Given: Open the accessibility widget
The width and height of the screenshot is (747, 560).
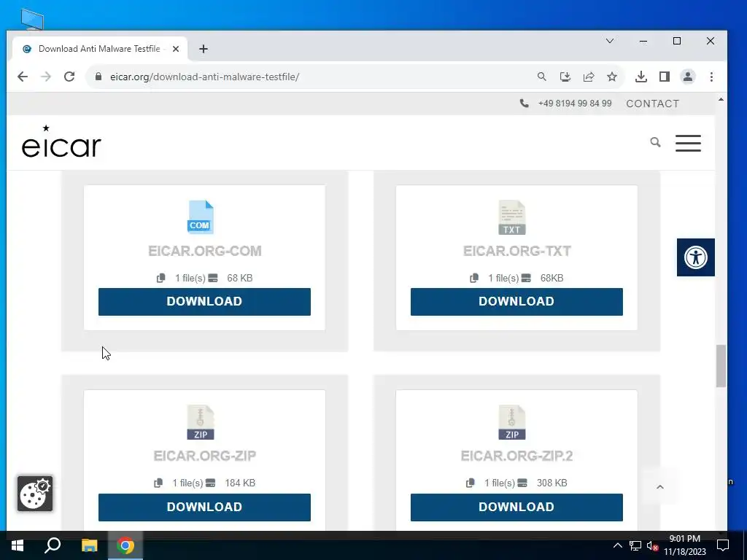Looking at the screenshot, I should pos(695,257).
